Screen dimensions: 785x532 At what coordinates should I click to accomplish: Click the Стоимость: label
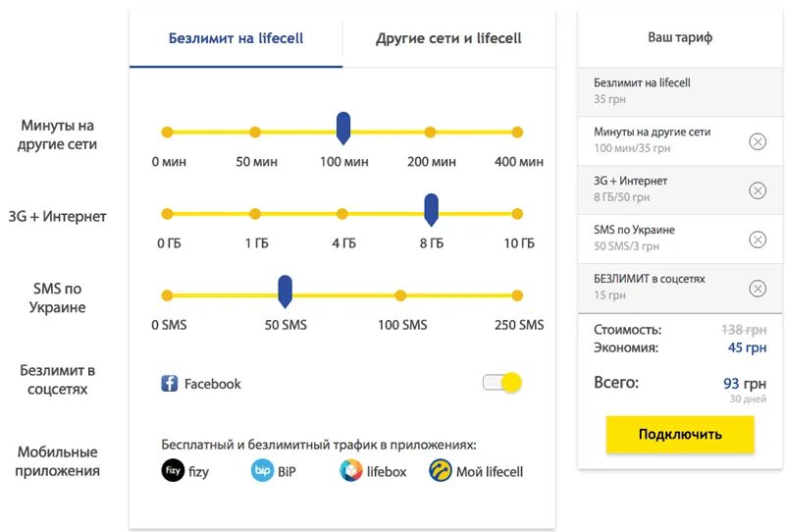pyautogui.click(x=627, y=330)
